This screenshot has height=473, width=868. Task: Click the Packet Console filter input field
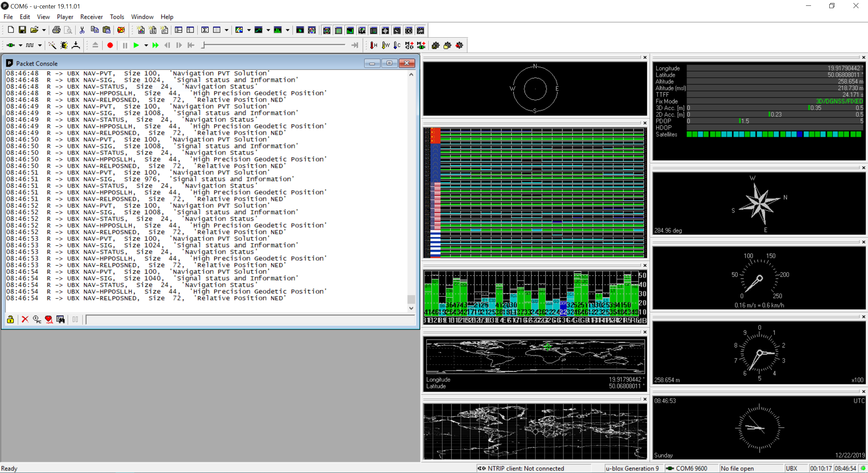point(250,320)
